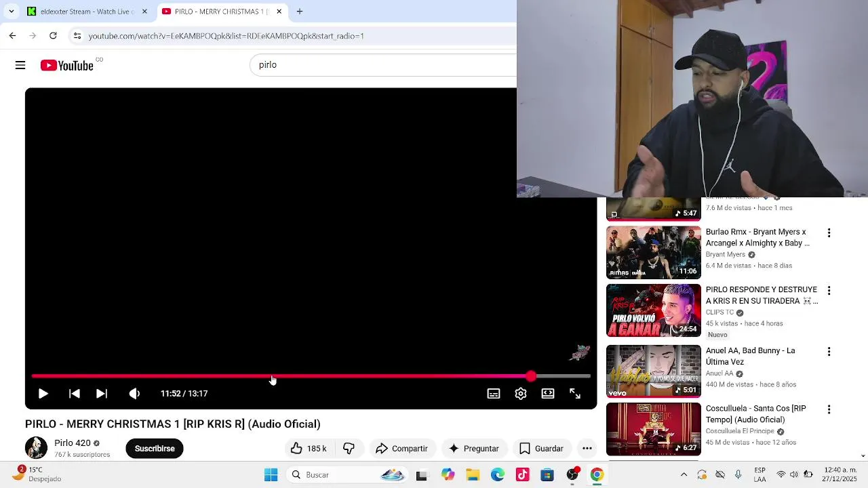Screen dimensions: 868x488
Task: Open the Burlao Rmx video title
Action: [x=757, y=237]
